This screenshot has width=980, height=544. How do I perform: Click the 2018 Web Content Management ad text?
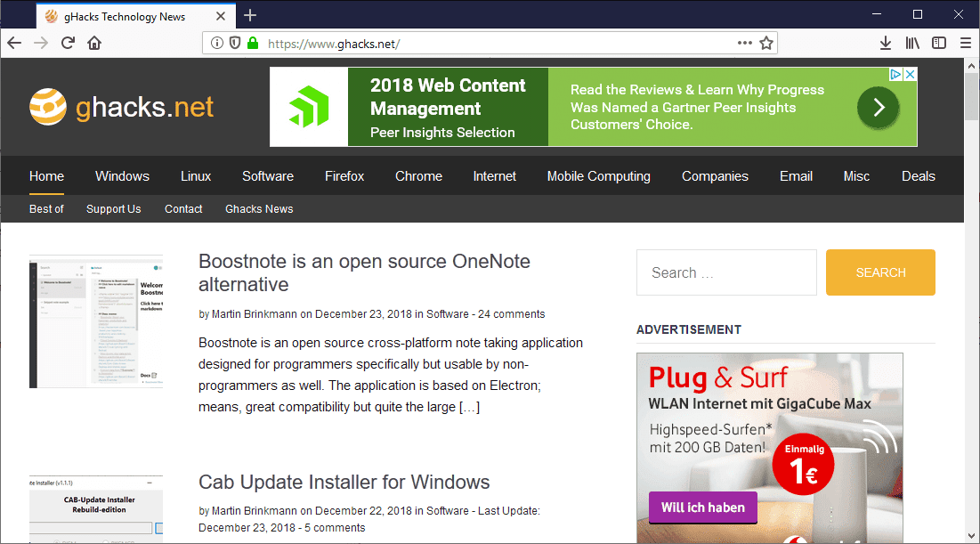448,96
